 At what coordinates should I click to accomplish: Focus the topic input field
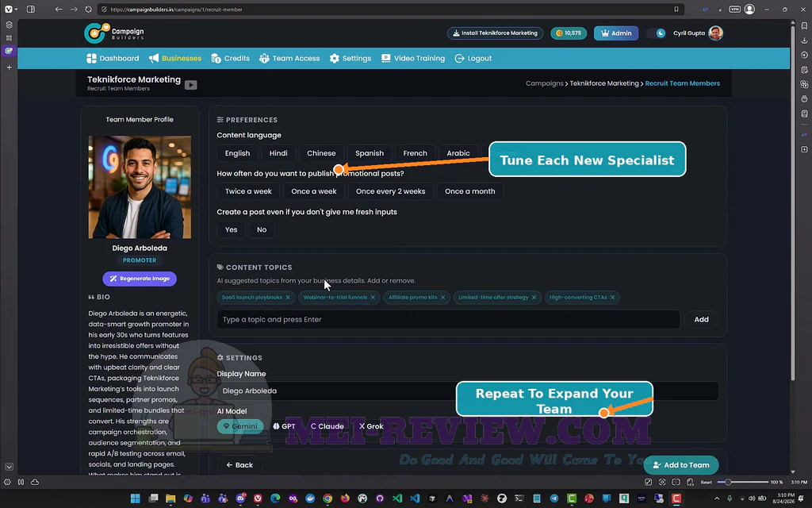[x=448, y=319]
